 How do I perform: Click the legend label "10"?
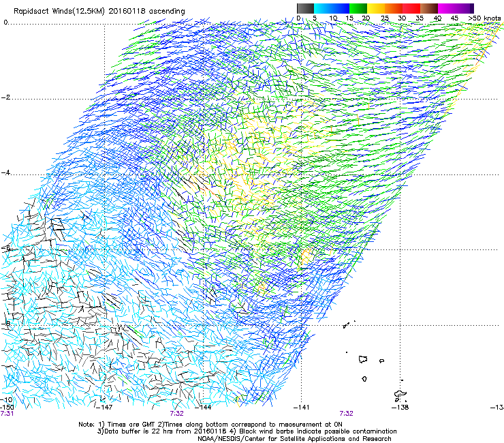[333, 18]
